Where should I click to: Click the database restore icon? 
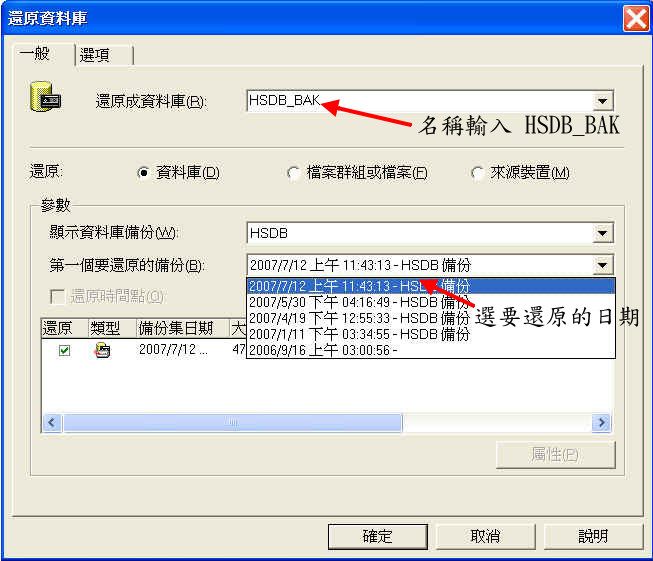click(x=45, y=97)
